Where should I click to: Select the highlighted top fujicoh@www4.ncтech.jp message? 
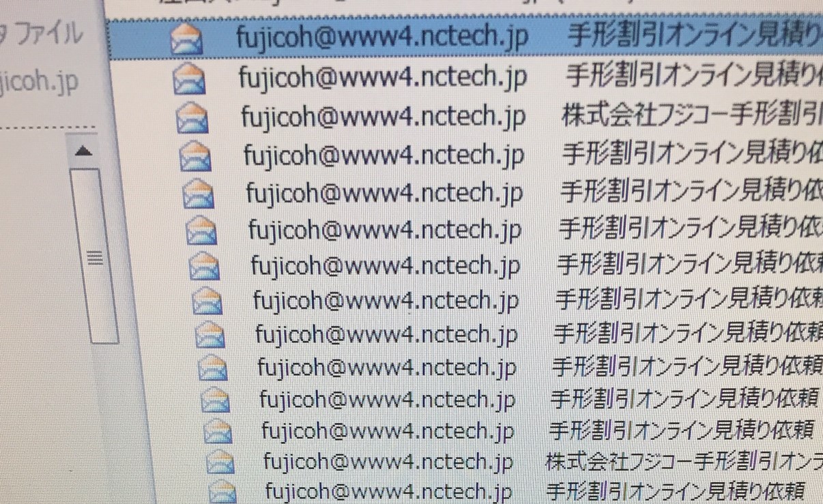tap(464, 39)
